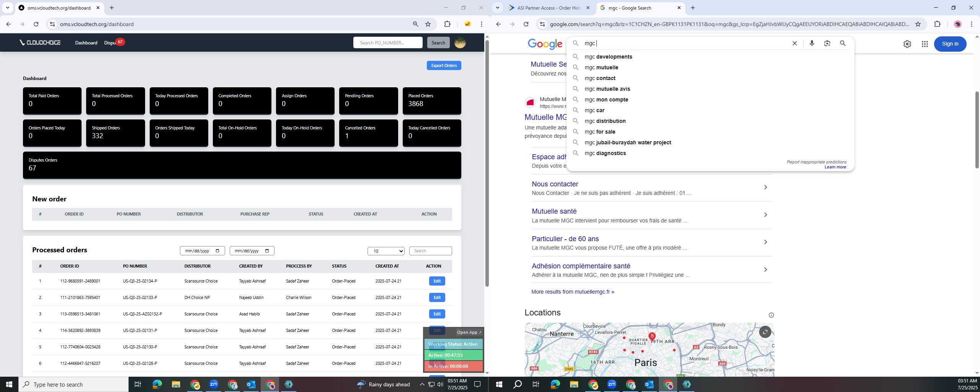Edit order 112-9680591-2489001
This screenshot has height=392, width=980.
pos(437,281)
